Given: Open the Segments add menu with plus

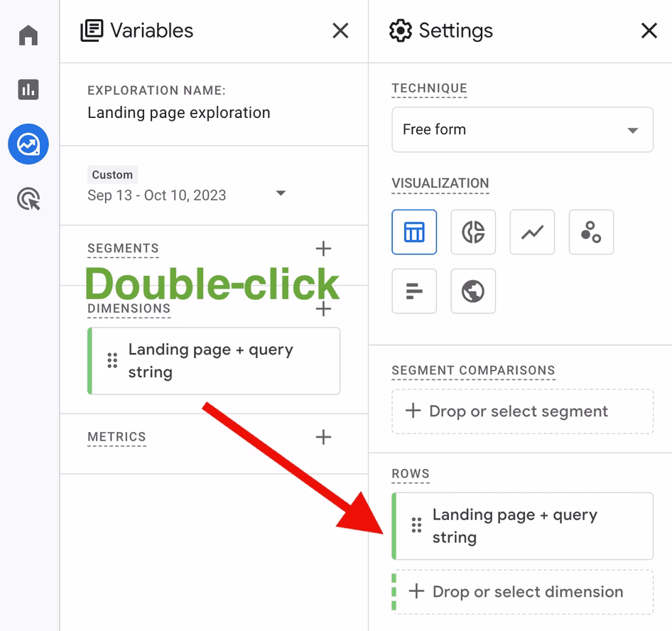Looking at the screenshot, I should [x=323, y=249].
